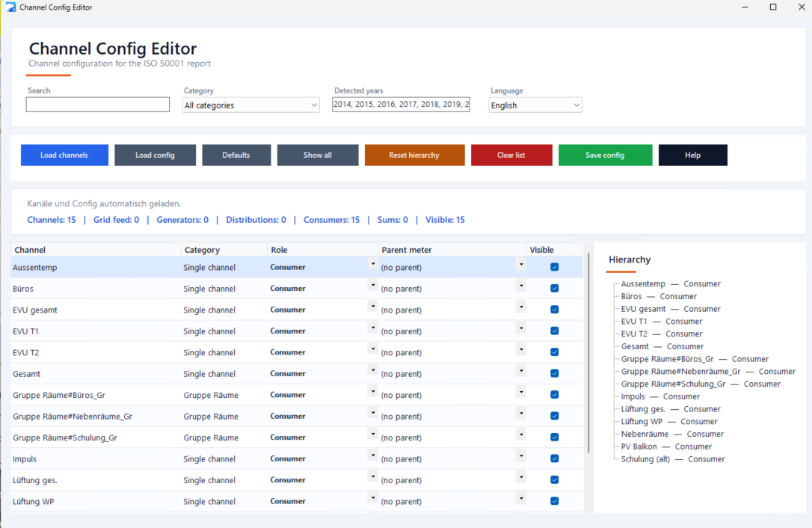This screenshot has width=812, height=528.
Task: Click the Consumers: 15 status text
Action: click(331, 220)
